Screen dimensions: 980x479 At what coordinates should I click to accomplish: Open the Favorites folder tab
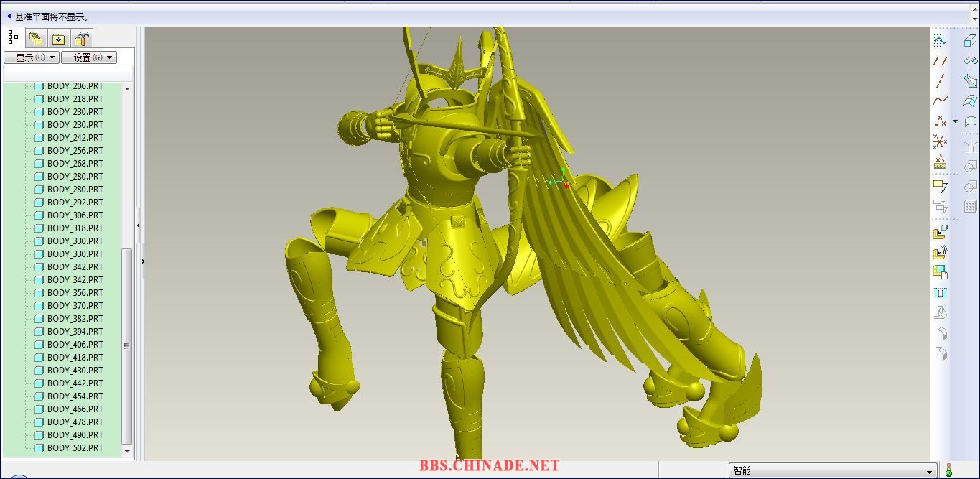tap(59, 39)
